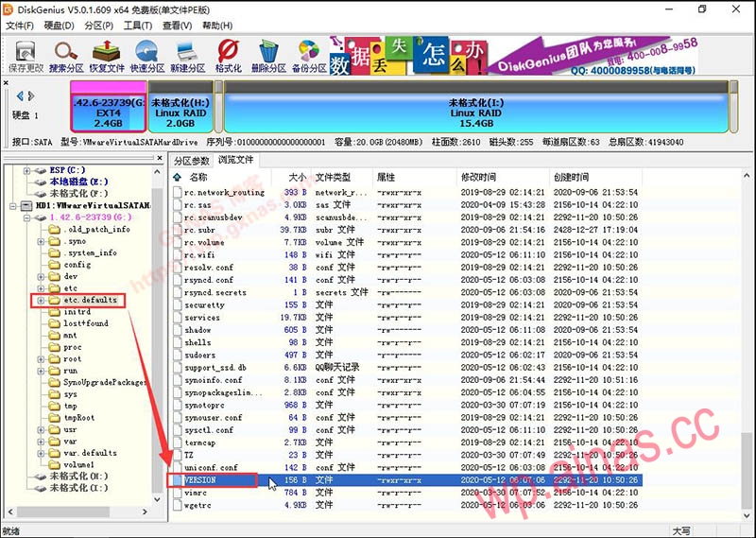Select the support_ssd.db file
Image resolution: width=756 pixels, height=538 pixels.
[x=215, y=368]
